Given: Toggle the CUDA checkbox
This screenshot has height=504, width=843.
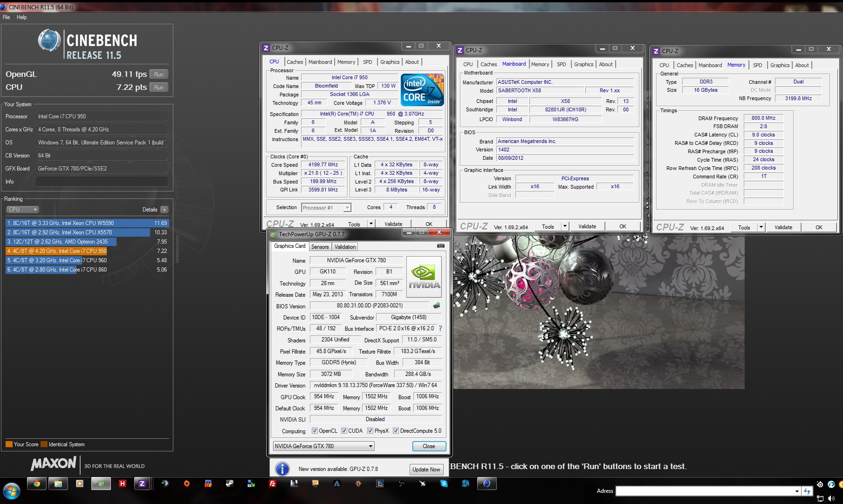Looking at the screenshot, I should click(x=344, y=431).
